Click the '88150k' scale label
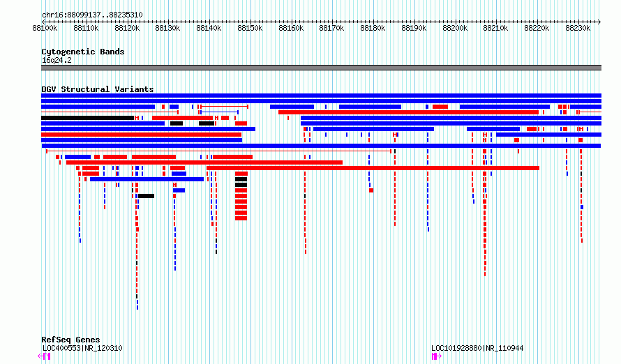The width and height of the screenshot is (621, 364). (250, 29)
